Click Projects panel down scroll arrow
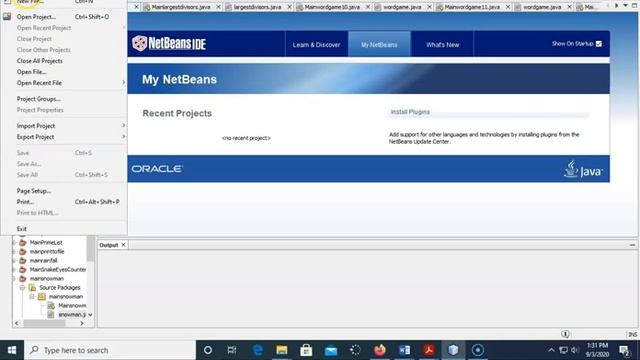The height and width of the screenshot is (360, 640). point(90,315)
